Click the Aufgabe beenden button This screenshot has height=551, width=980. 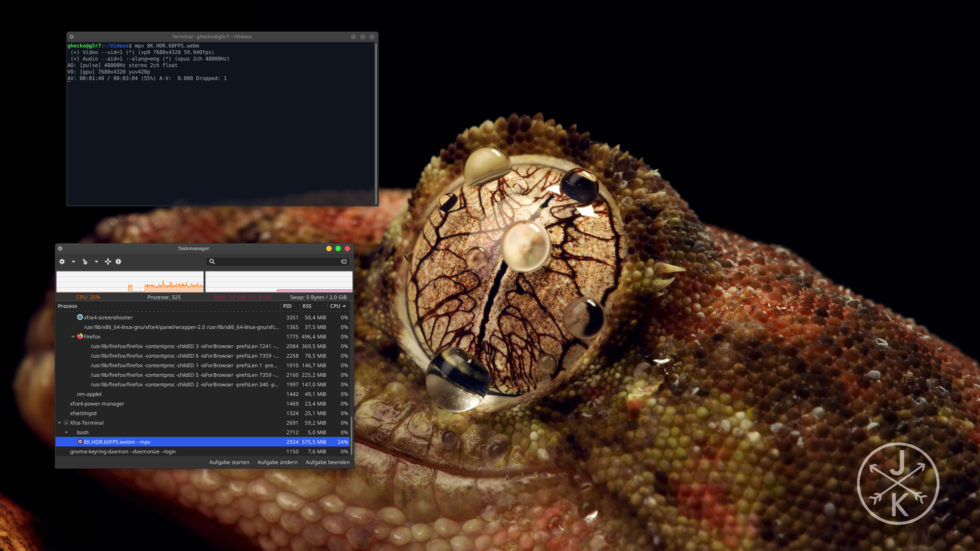pos(327,462)
